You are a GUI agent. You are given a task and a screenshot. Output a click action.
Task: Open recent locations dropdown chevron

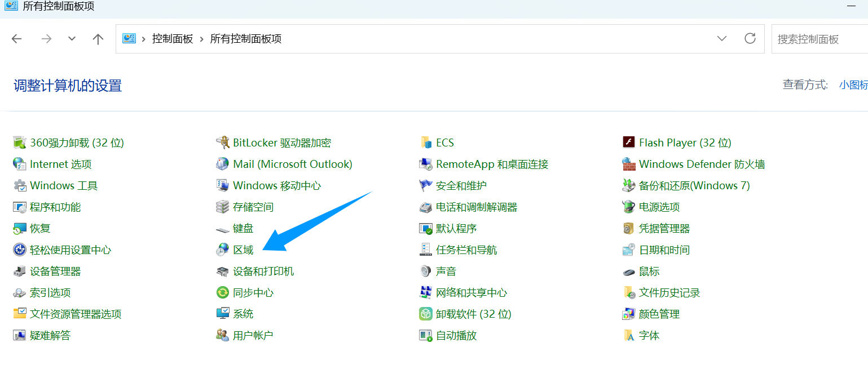72,39
